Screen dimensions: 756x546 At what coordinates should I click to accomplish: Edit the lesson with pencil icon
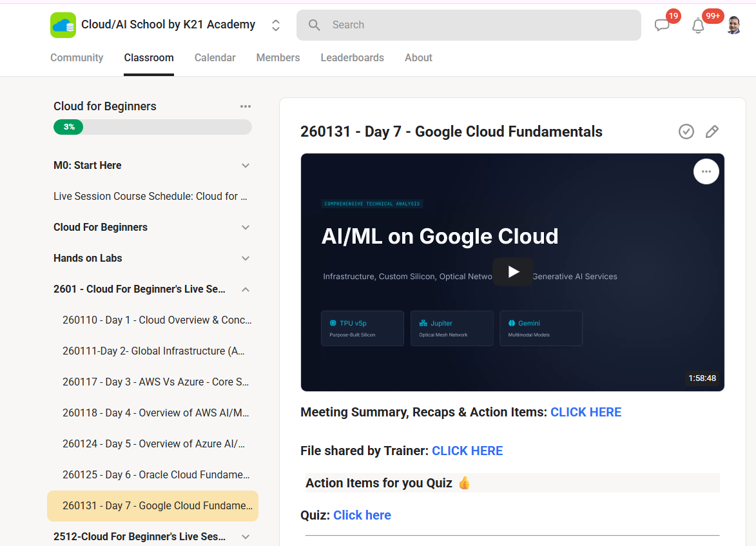click(x=712, y=132)
